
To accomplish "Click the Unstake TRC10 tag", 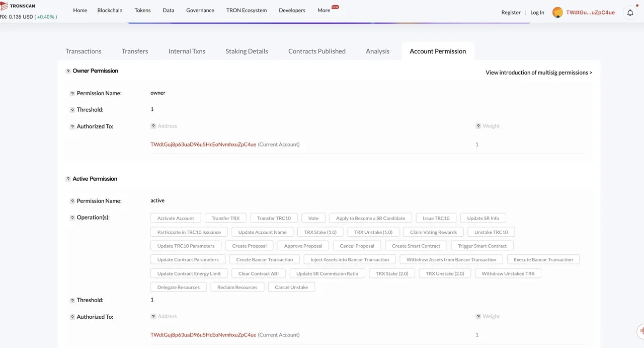I will tap(491, 232).
